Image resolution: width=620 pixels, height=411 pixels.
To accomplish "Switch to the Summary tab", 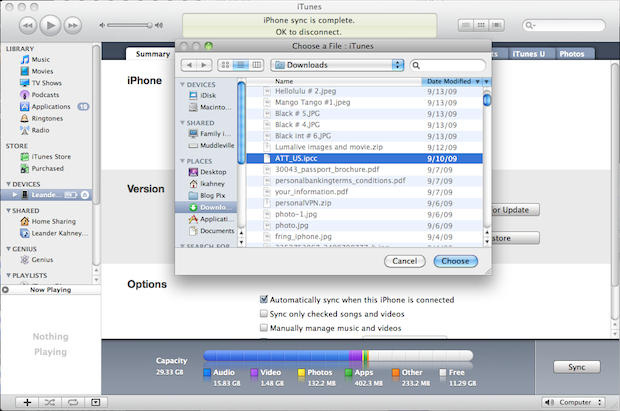I will point(152,54).
